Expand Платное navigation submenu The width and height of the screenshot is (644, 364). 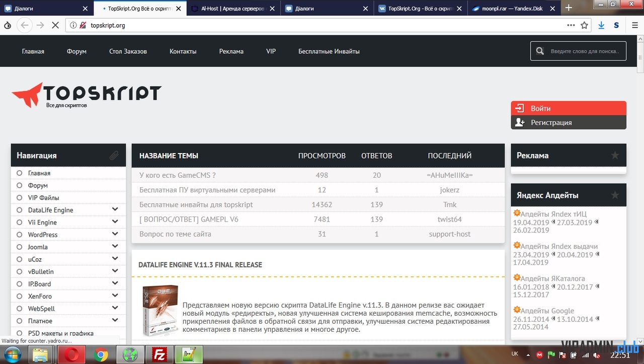coord(115,321)
